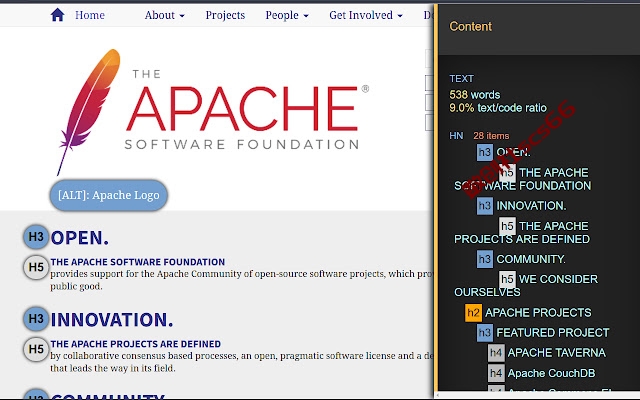Open the Content panel header

[x=471, y=27]
